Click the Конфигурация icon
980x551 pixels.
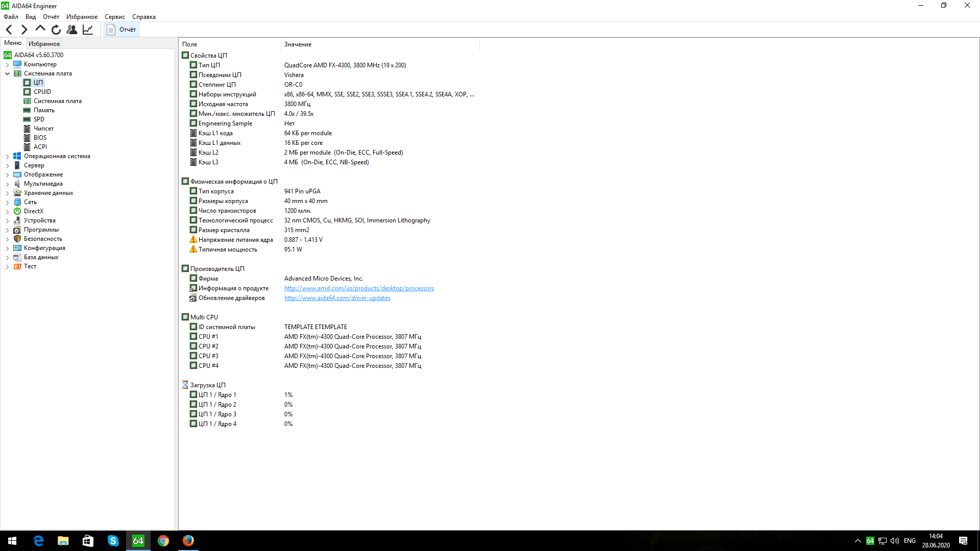pyautogui.click(x=17, y=248)
